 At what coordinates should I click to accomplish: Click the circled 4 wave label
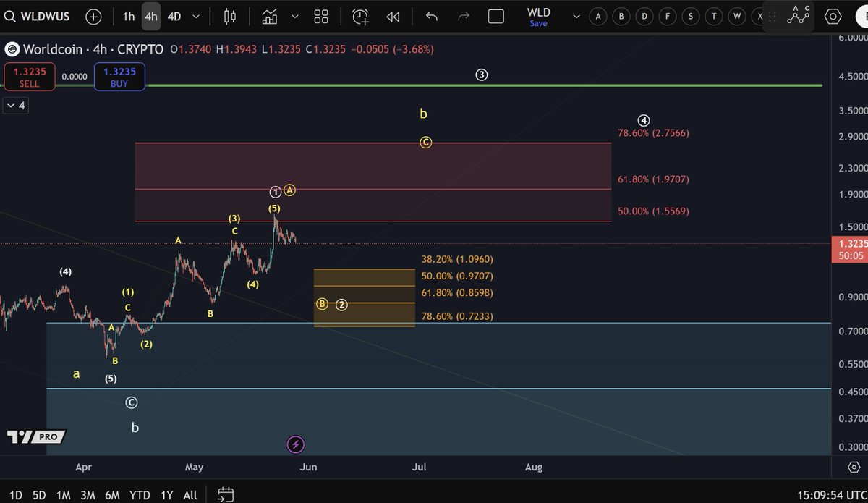[643, 120]
